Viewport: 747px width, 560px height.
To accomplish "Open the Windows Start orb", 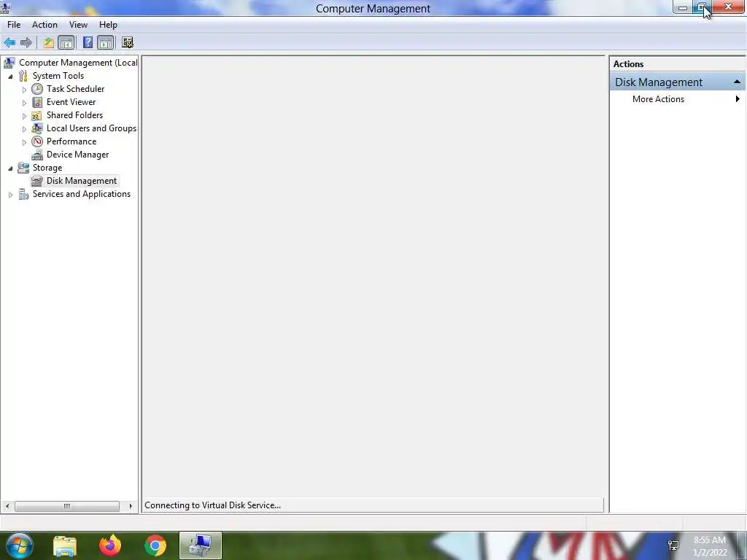I will (20, 545).
